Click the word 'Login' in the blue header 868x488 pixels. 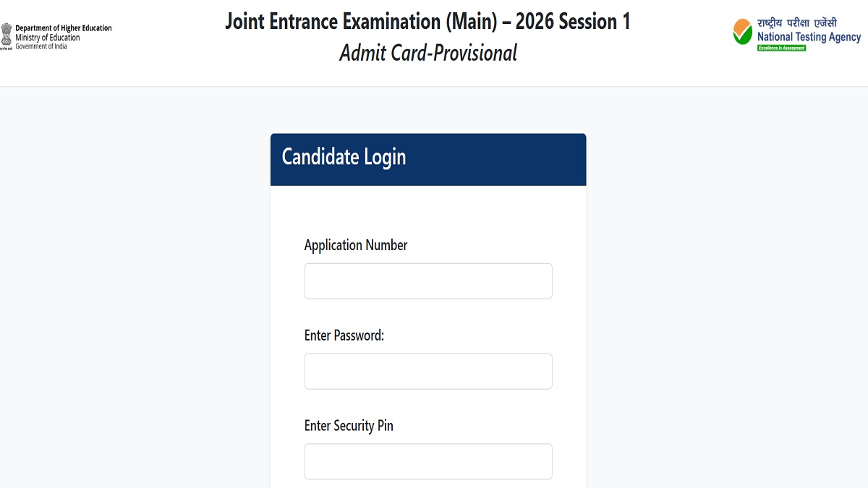pyautogui.click(x=384, y=157)
